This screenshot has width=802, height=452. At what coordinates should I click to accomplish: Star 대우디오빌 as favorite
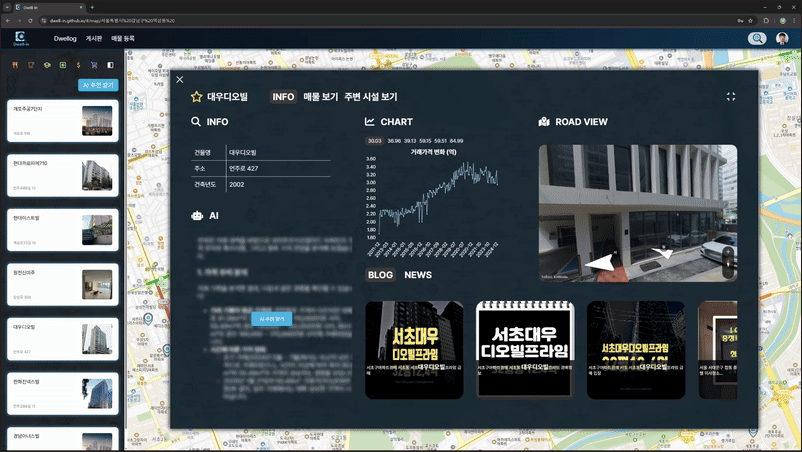pos(196,97)
